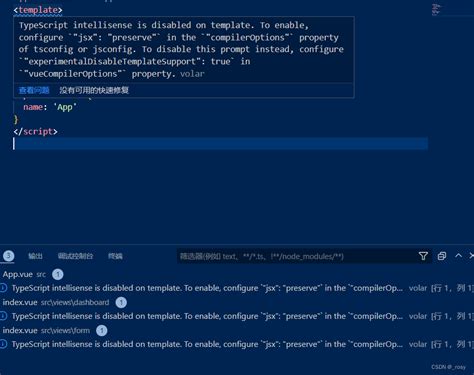Switch to the Problems tab with badge 3
Viewport: 474px width, 375px height.
(9, 256)
